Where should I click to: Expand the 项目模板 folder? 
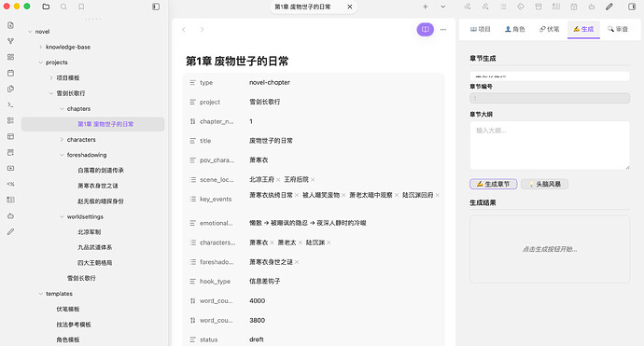[51, 77]
